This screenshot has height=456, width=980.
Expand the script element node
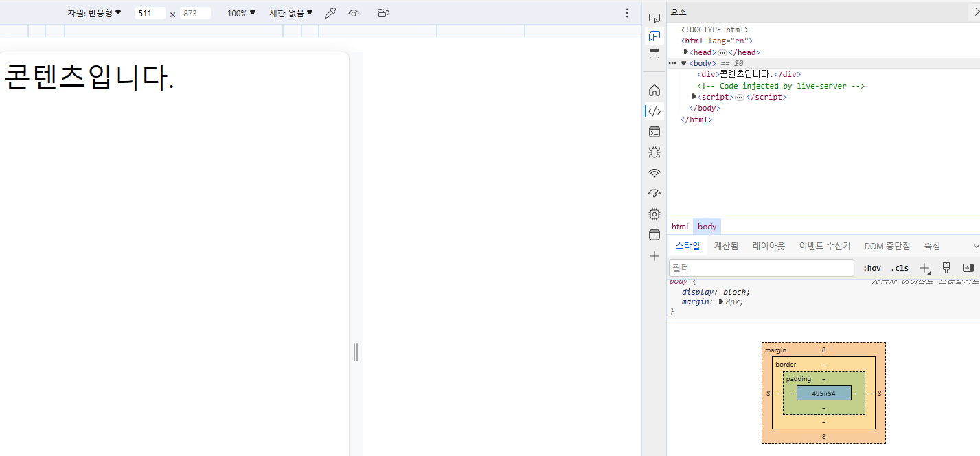coord(694,97)
